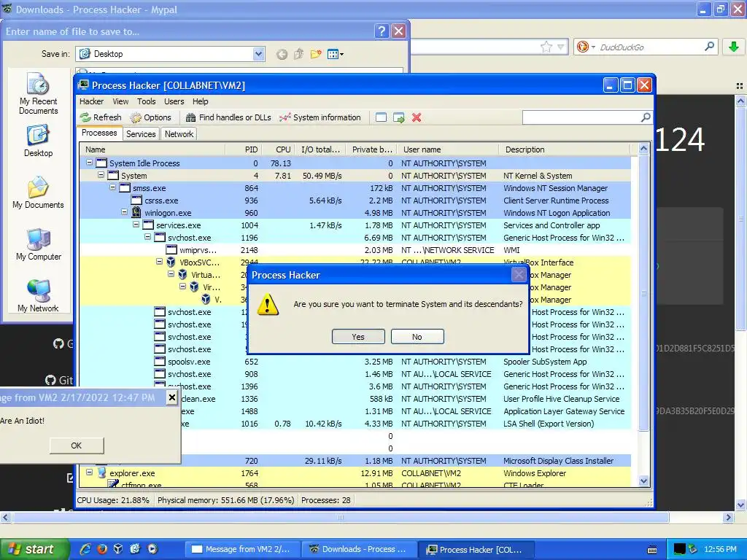Open the Users menu

(x=174, y=101)
